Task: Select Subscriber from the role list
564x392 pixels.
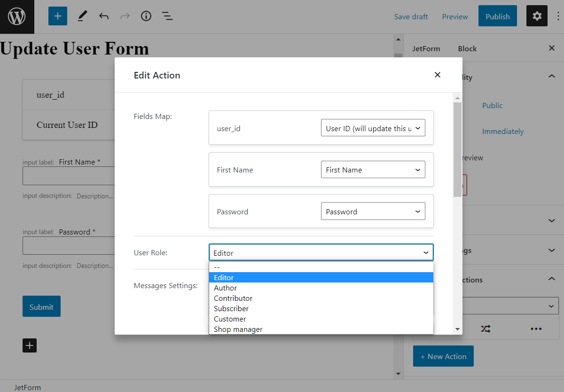Action: (x=231, y=308)
